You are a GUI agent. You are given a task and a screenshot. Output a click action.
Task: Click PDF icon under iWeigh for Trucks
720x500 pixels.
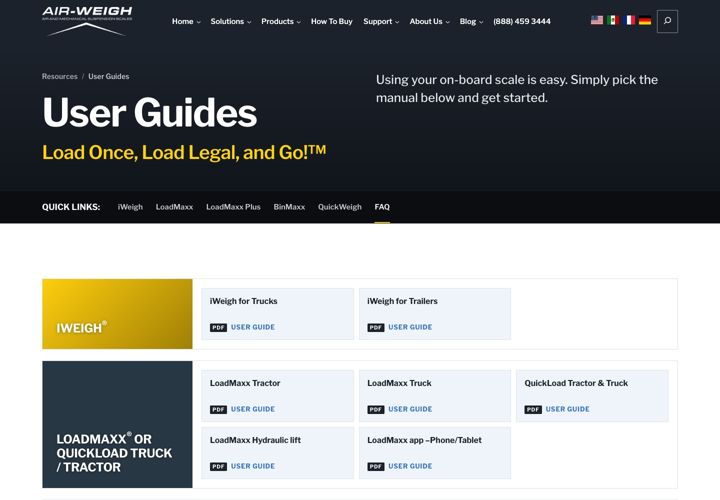[219, 327]
